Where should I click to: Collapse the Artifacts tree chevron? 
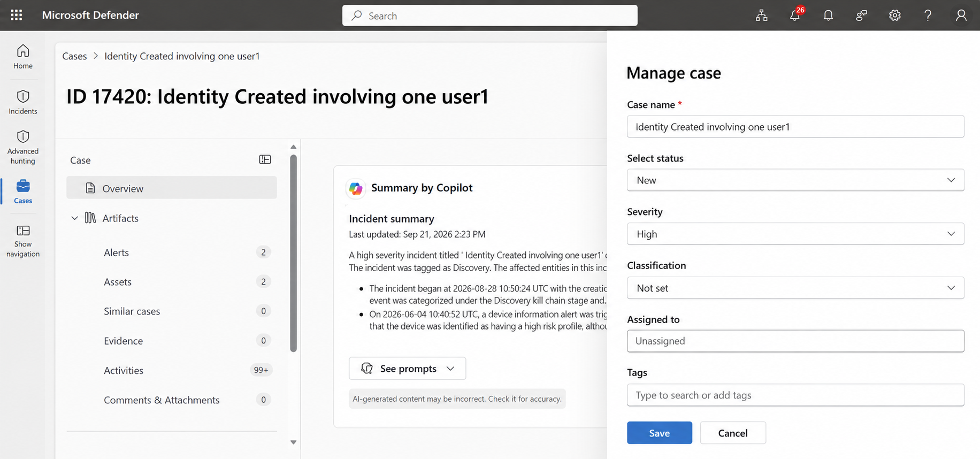[x=74, y=218]
